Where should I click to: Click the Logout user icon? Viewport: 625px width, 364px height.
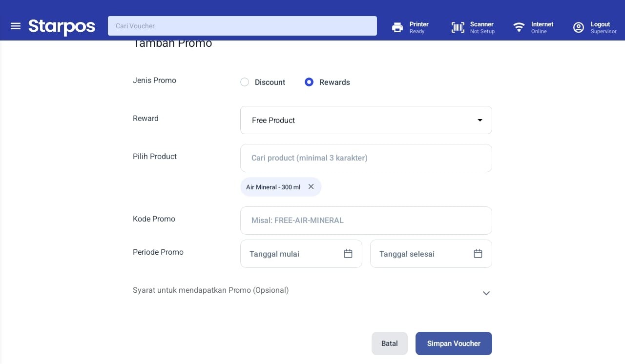(x=579, y=27)
